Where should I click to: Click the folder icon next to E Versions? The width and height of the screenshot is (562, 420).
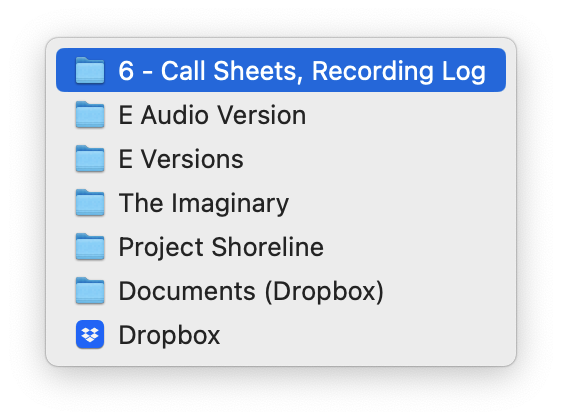click(90, 159)
